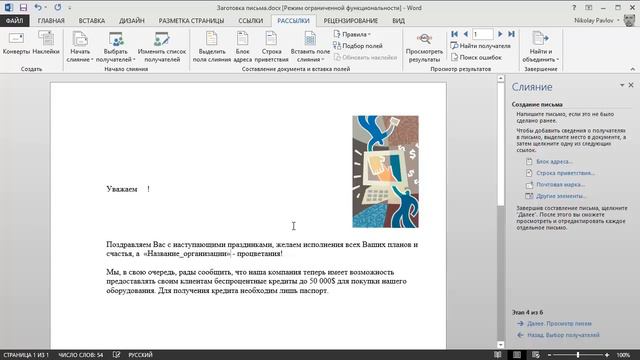Viewport: 640px width, 360px height.
Task: Switch to the ССЫЛКИ tab
Action: [251, 20]
